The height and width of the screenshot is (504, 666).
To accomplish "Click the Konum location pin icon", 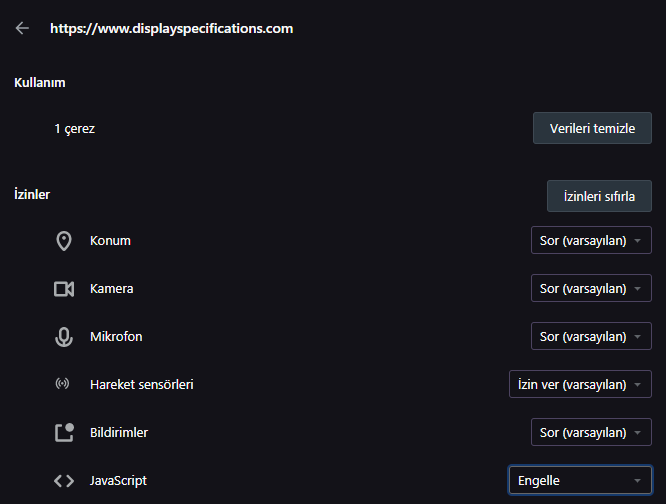I will (64, 241).
